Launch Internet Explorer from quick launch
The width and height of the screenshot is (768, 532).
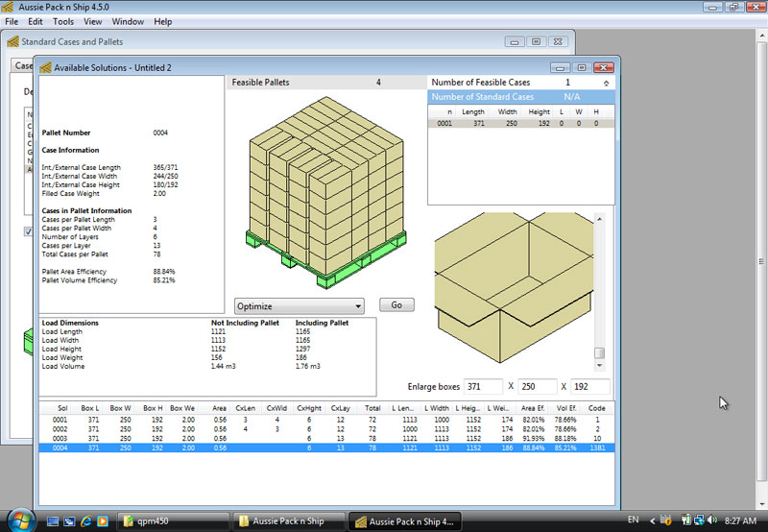click(x=86, y=521)
